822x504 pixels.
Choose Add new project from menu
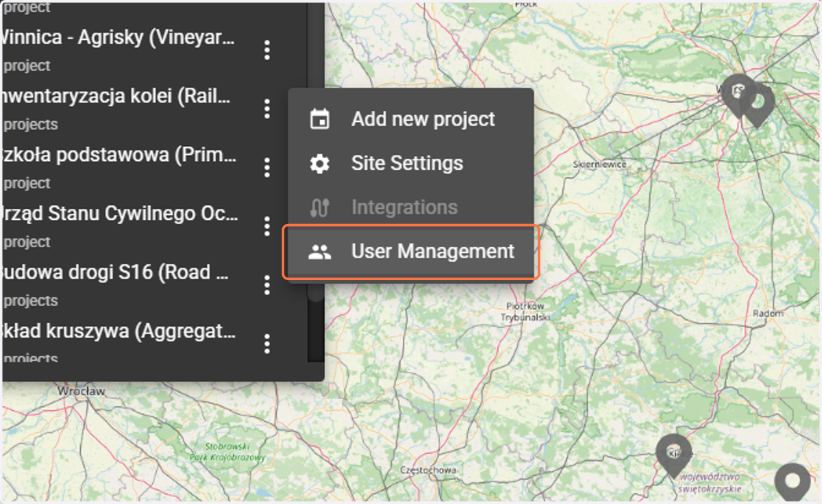(410, 119)
